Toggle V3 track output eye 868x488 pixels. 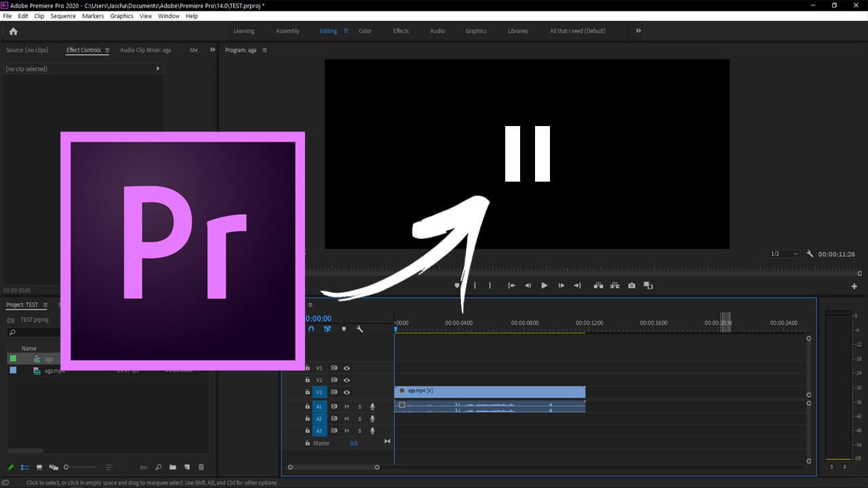pos(347,368)
